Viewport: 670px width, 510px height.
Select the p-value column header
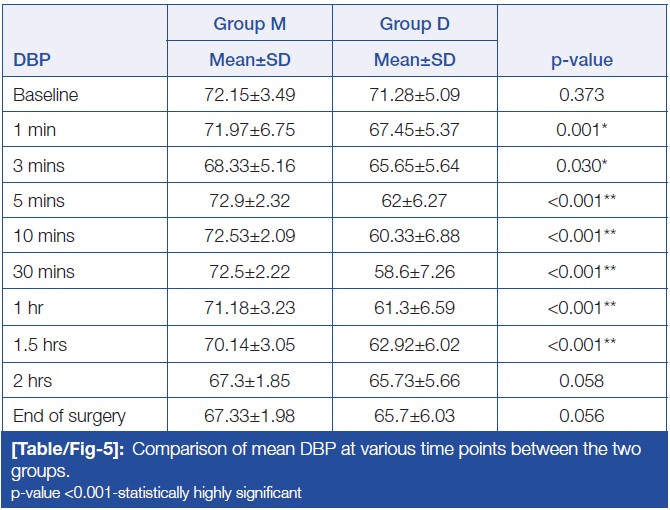pos(582,60)
